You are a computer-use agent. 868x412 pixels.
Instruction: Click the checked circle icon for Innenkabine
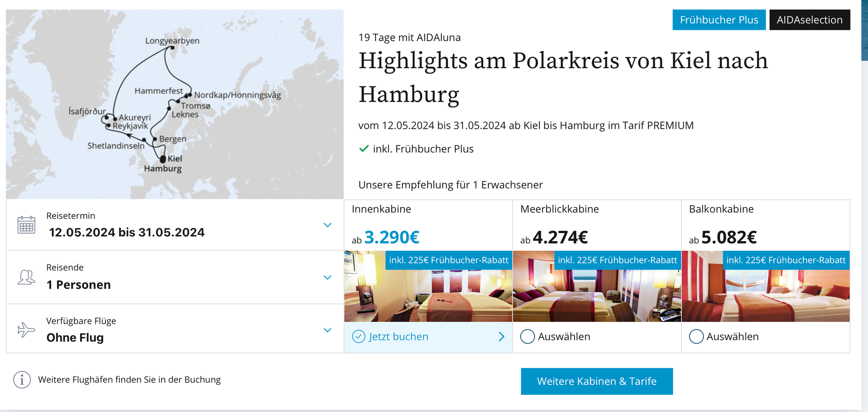tap(359, 337)
